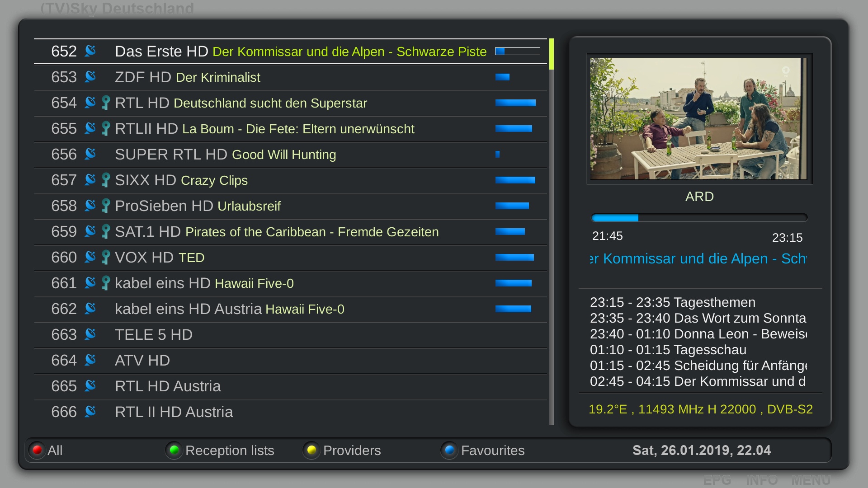Click the encryption key icon next to ProSieben HD
The height and width of the screenshot is (488, 868).
pos(105,206)
